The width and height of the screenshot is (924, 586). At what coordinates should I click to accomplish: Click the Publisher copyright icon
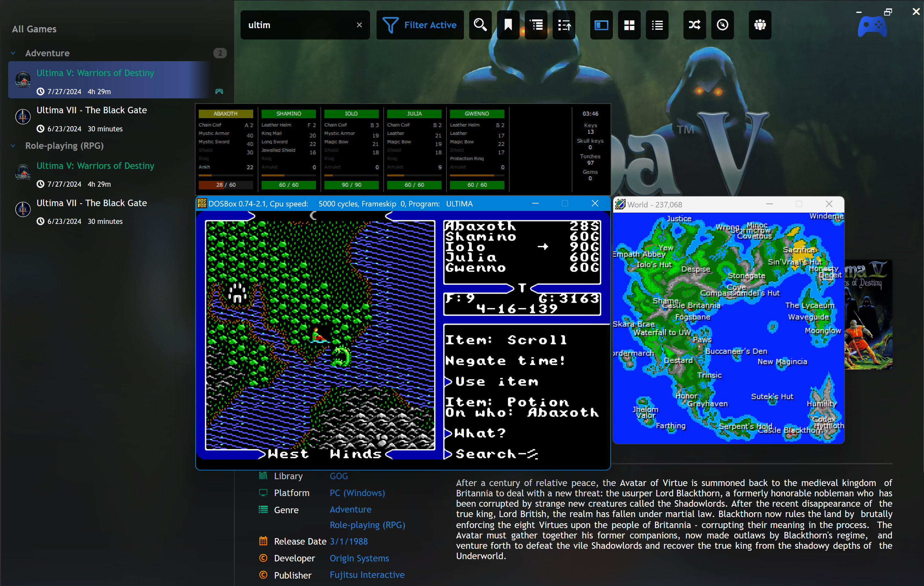(263, 575)
